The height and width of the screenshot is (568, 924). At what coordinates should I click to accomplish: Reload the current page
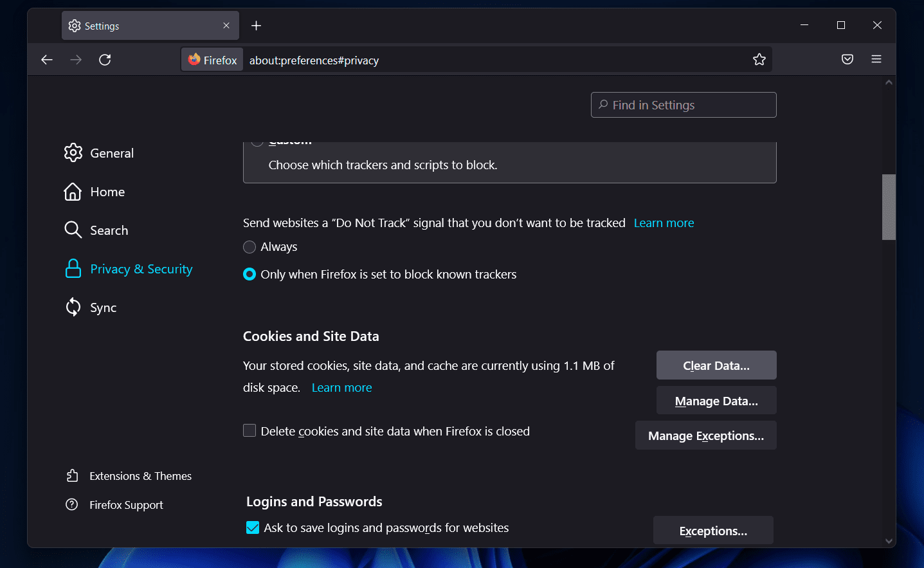pyautogui.click(x=105, y=60)
